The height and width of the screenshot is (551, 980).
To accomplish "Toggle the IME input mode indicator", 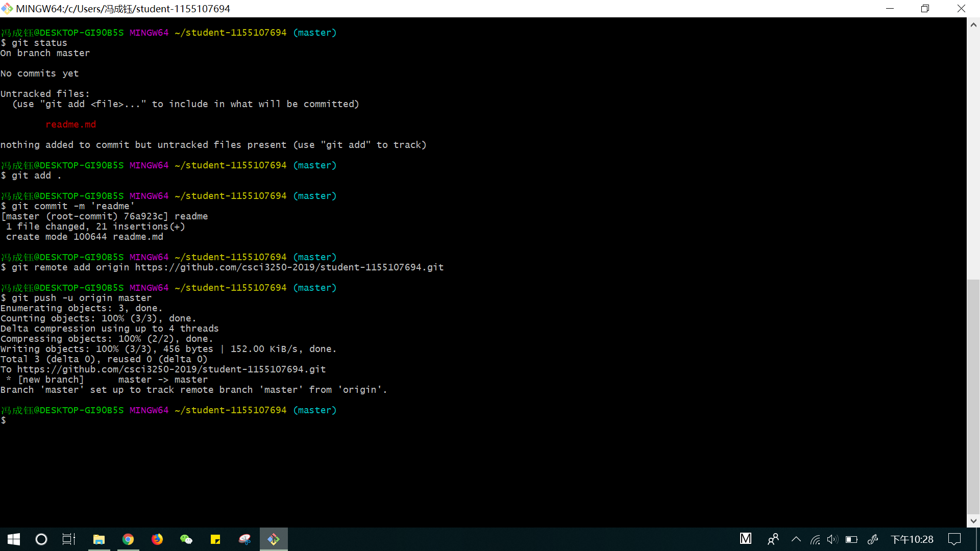I will 746,539.
